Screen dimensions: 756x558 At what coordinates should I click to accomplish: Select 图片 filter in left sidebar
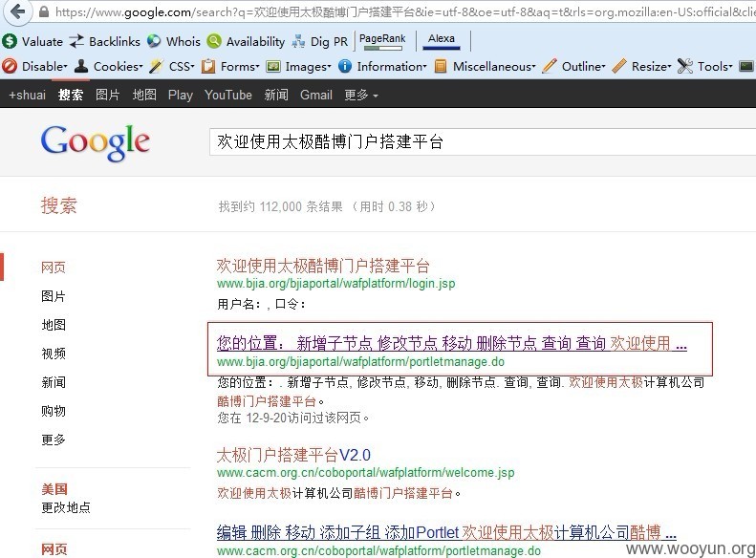[53, 296]
